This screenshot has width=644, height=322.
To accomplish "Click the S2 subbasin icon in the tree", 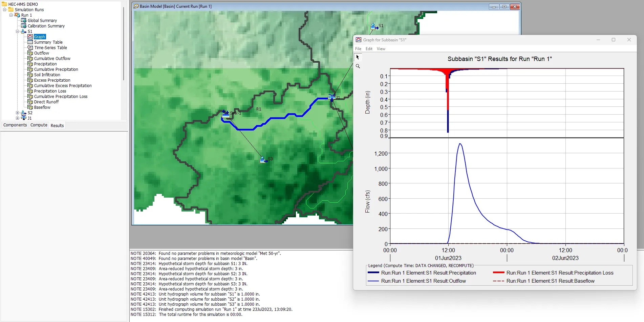I will pyautogui.click(x=24, y=113).
